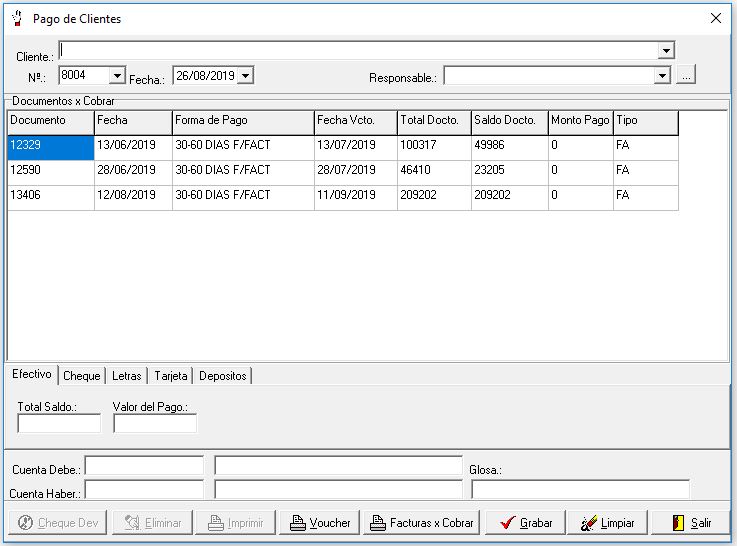Image resolution: width=737 pixels, height=546 pixels.
Task: Click the Glosa text field
Action: [580, 490]
